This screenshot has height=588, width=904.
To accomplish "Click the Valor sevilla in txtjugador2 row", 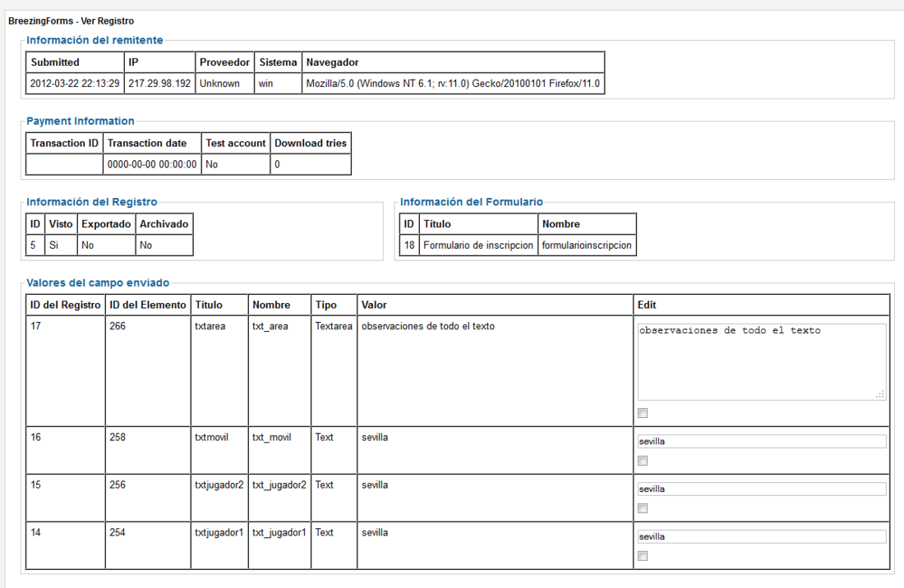I will tap(375, 485).
